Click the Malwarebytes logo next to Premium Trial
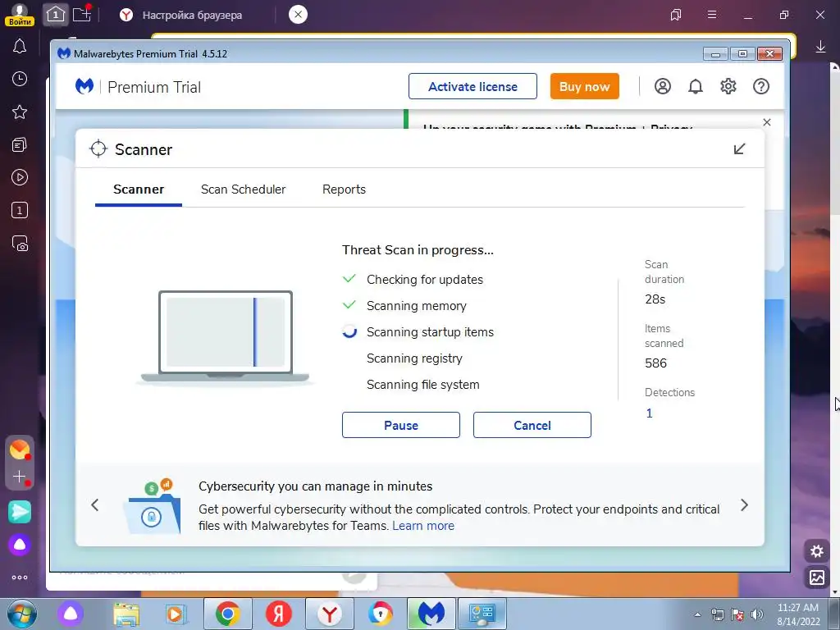Viewport: 840px width, 630px height. pyautogui.click(x=84, y=86)
